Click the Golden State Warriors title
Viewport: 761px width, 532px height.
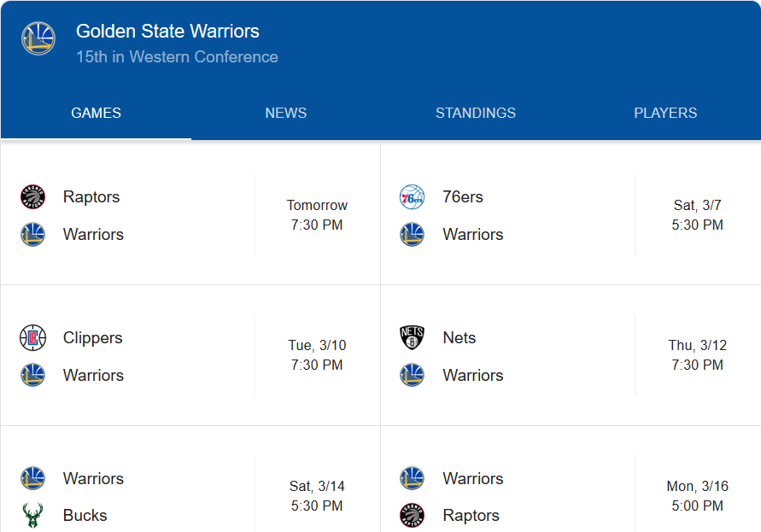167,32
